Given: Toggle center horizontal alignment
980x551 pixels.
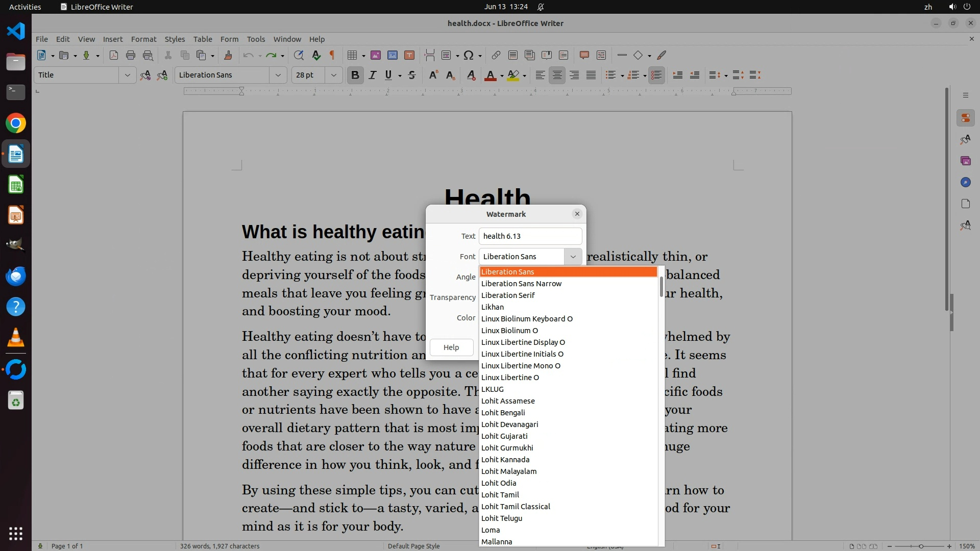Looking at the screenshot, I should pyautogui.click(x=557, y=76).
